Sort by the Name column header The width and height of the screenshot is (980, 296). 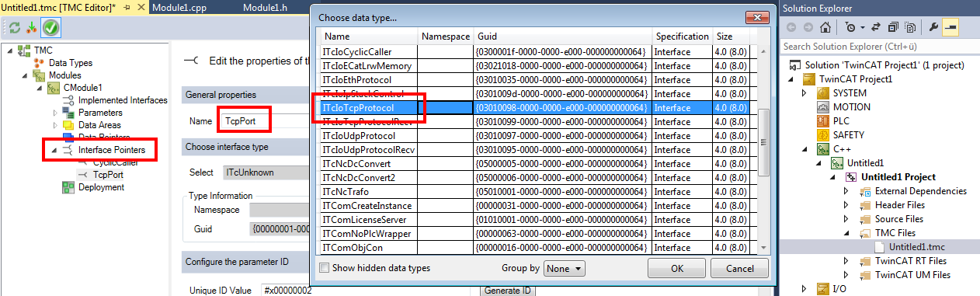369,37
